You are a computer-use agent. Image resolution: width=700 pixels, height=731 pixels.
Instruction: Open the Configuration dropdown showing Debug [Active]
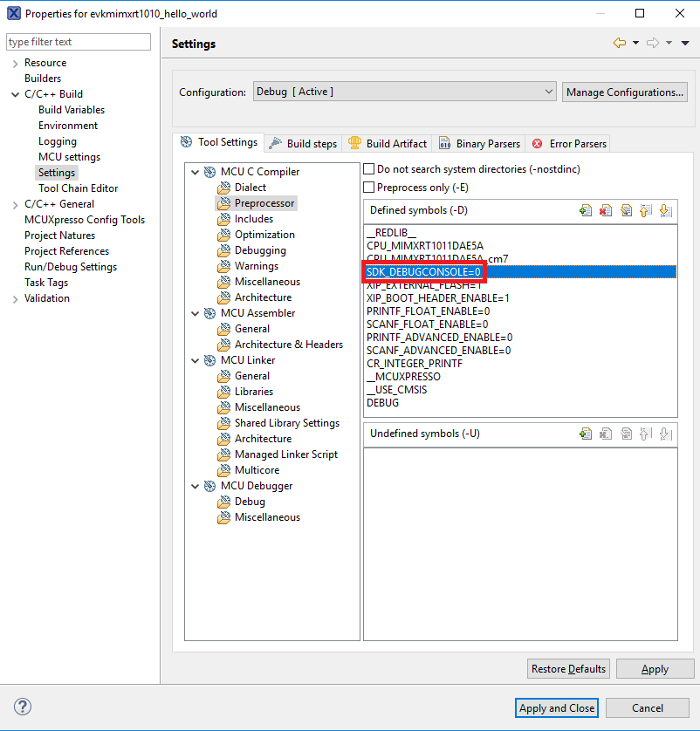[x=404, y=92]
